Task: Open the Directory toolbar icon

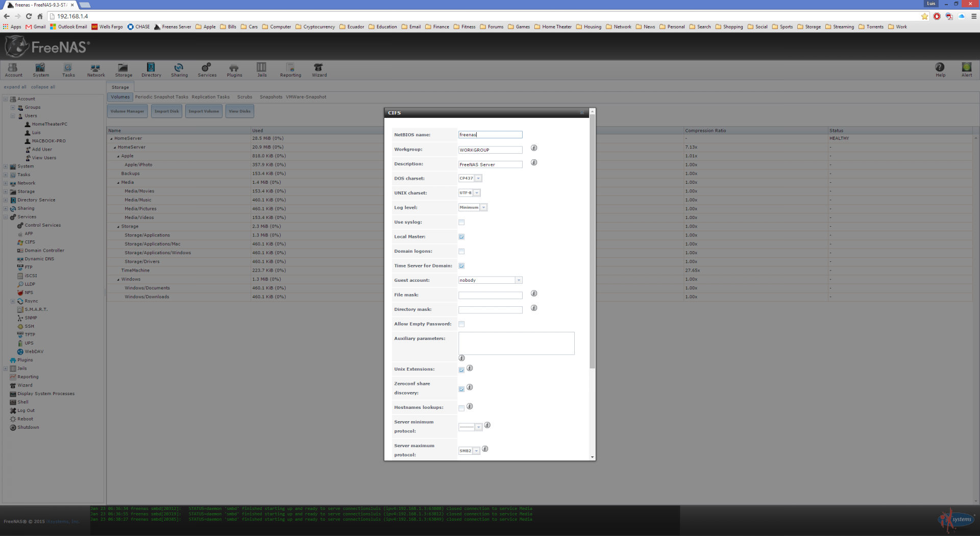Action: tap(151, 70)
